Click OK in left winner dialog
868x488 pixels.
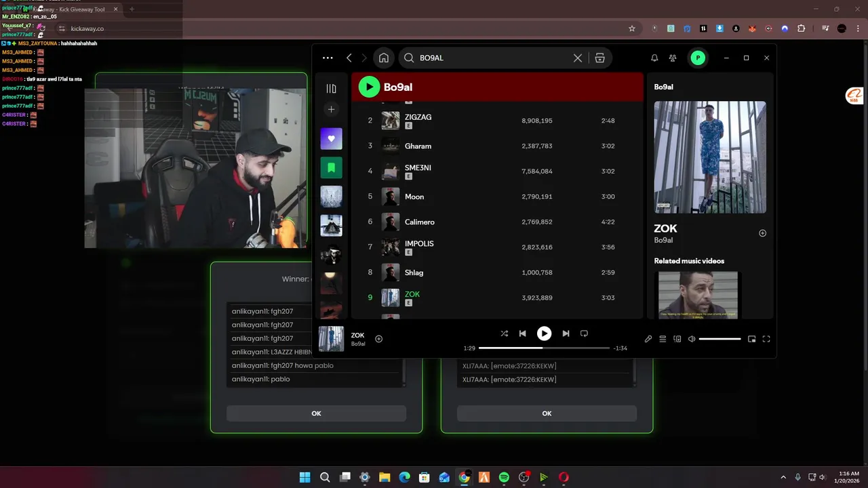coord(316,413)
